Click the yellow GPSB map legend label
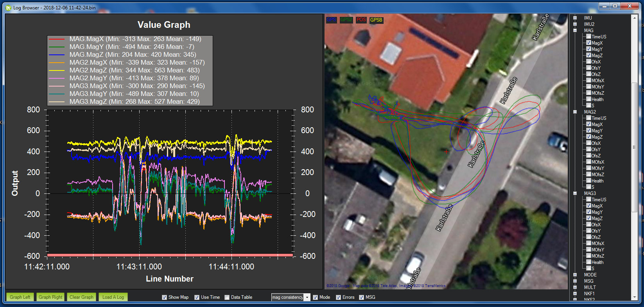 (376, 20)
